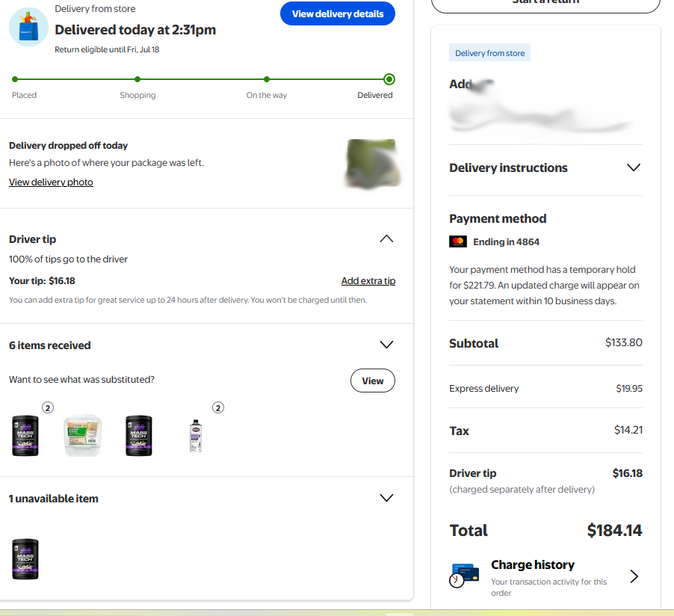Image resolution: width=674 pixels, height=616 pixels.
Task: Click the Mastercard payment card icon
Action: click(x=458, y=241)
